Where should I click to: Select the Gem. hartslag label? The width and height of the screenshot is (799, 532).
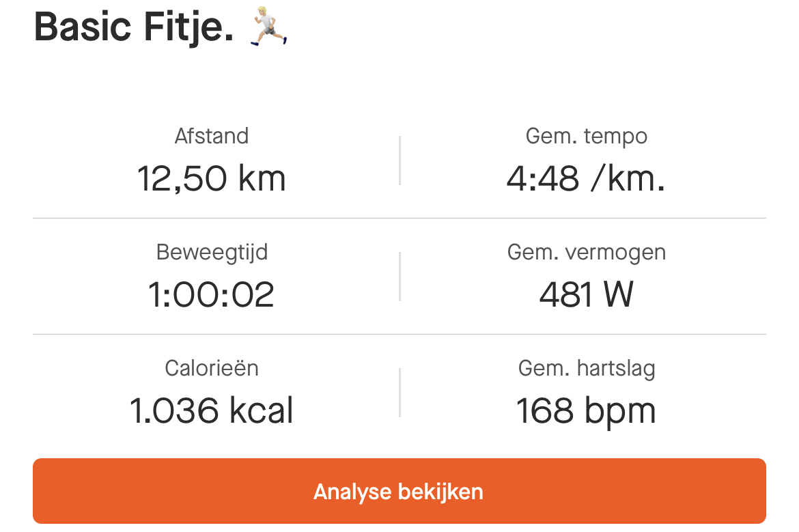pyautogui.click(x=587, y=369)
